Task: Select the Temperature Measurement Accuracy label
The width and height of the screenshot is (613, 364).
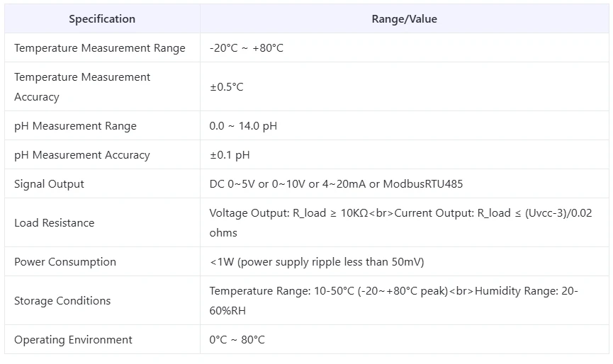Action: tap(82, 86)
